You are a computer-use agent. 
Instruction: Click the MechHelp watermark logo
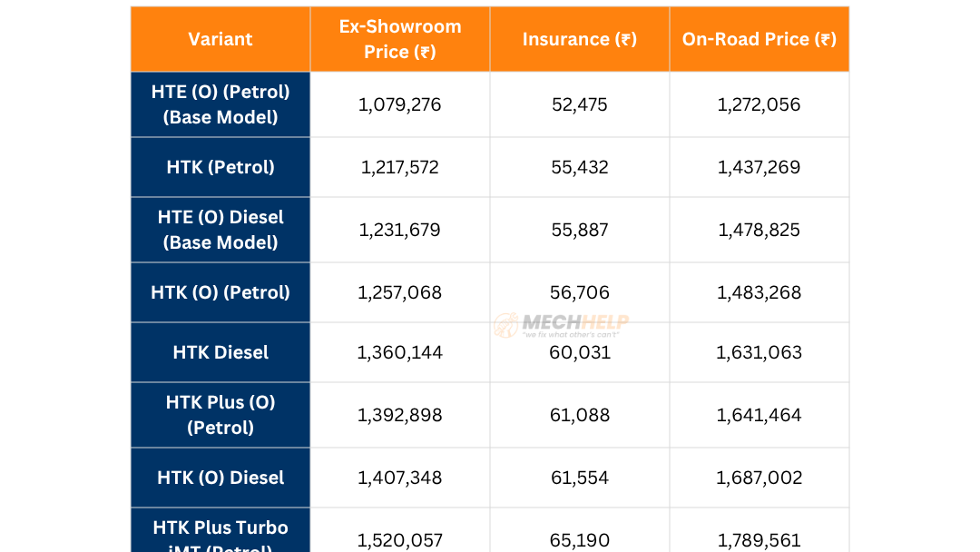click(x=561, y=325)
